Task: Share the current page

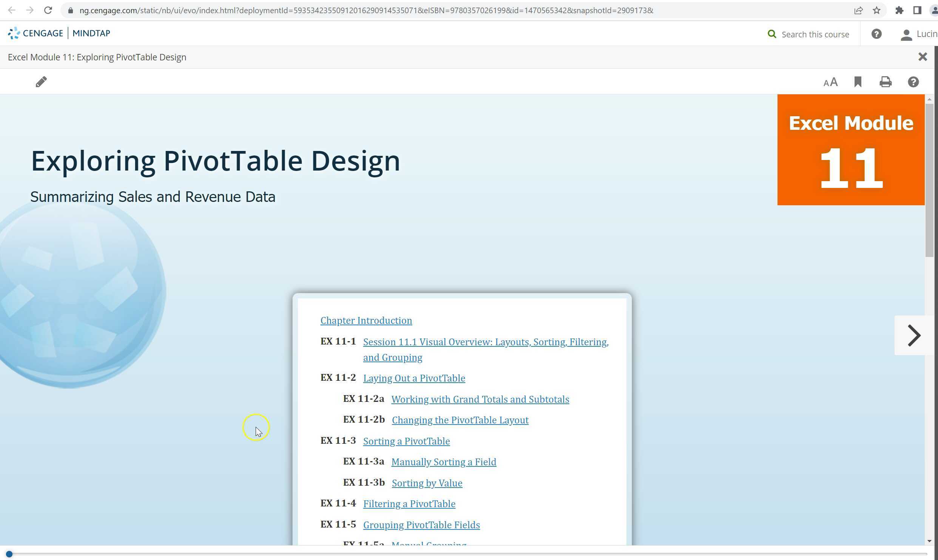Action: pos(858,10)
